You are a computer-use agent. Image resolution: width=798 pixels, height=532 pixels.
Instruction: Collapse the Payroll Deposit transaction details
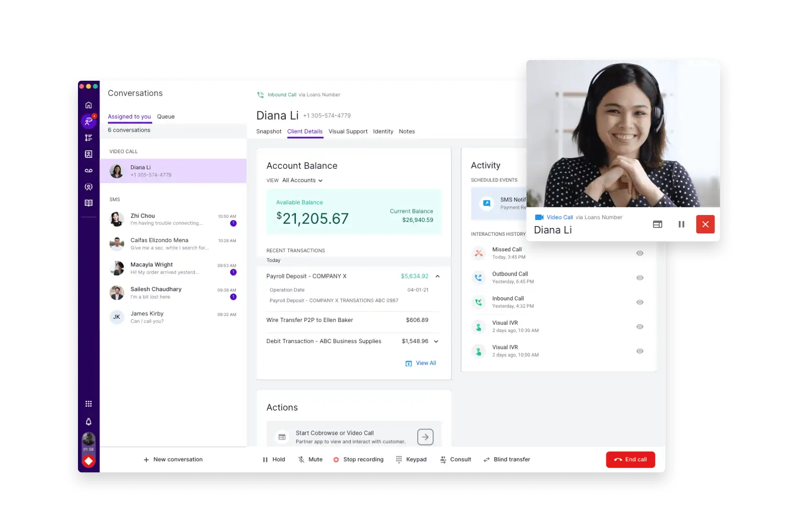[x=438, y=276]
